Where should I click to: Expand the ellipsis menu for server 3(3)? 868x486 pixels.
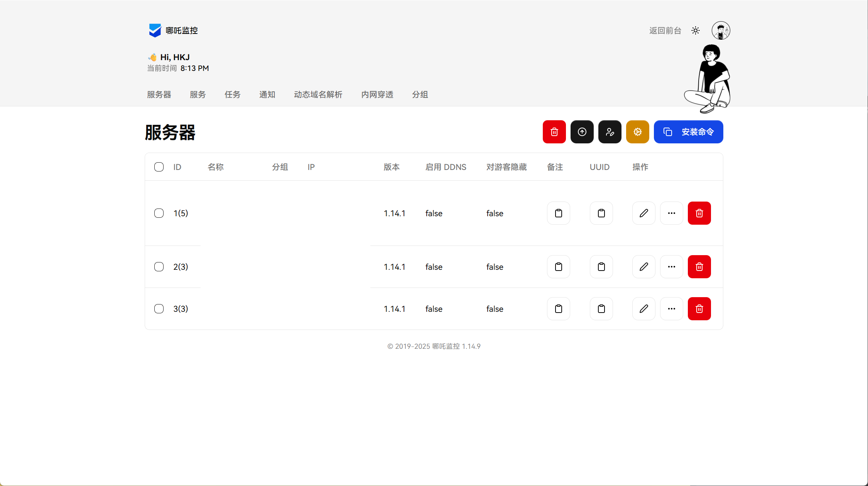(x=671, y=309)
